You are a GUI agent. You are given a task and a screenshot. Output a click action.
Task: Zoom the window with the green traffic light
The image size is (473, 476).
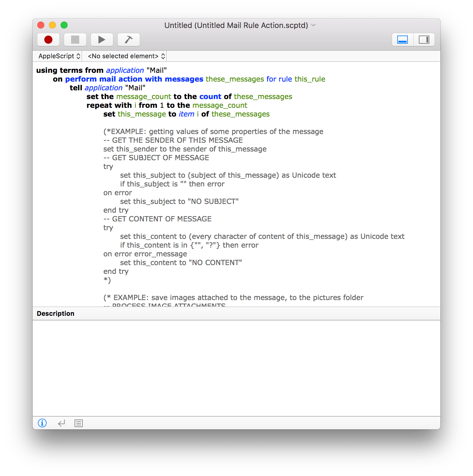pos(64,25)
